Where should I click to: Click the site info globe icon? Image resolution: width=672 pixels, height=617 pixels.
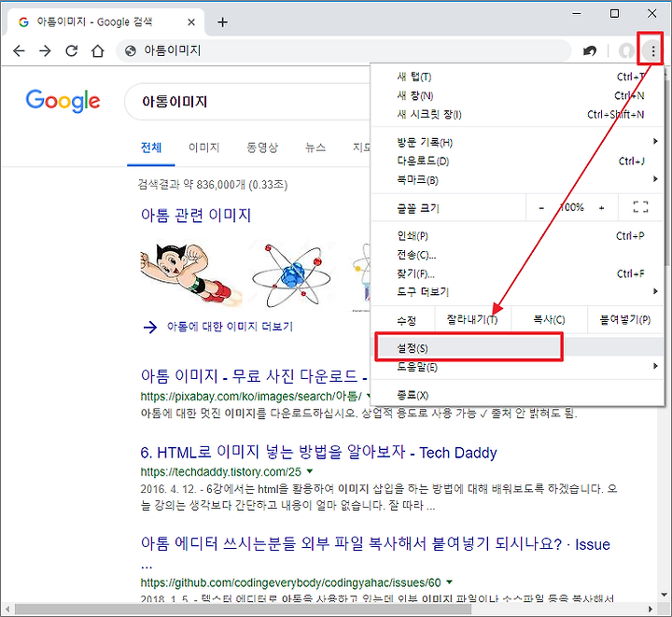[131, 51]
